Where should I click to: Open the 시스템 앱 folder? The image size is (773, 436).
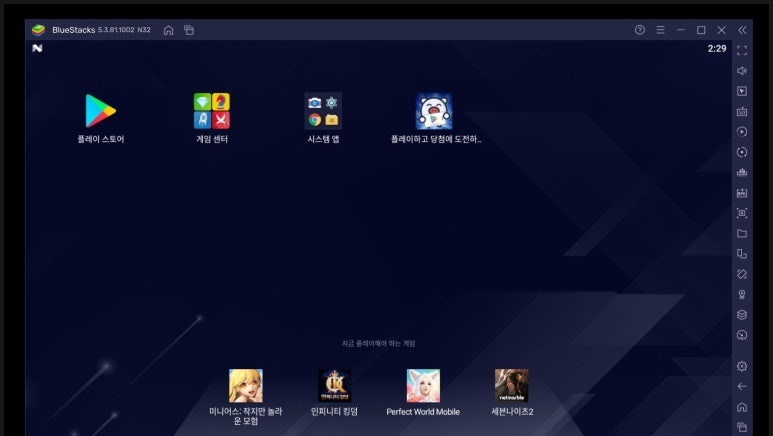point(323,111)
